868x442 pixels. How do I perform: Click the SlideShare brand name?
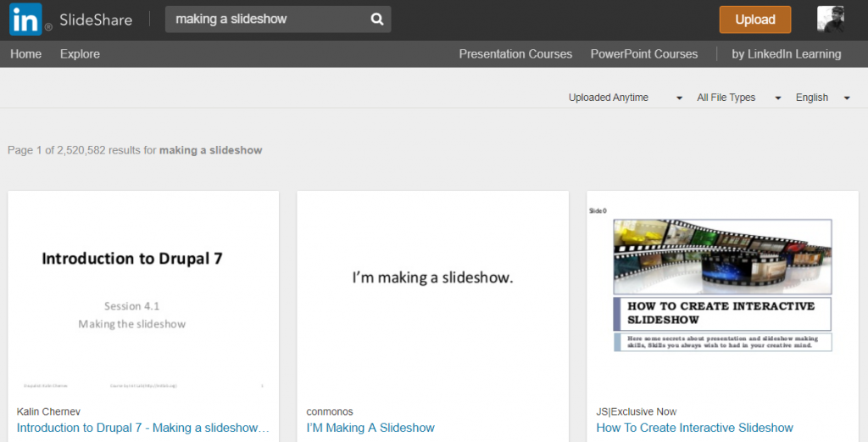click(x=96, y=20)
